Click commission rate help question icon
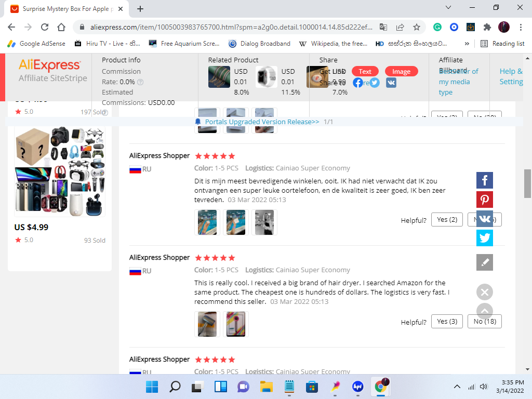This screenshot has height=399, width=532. 140,82
